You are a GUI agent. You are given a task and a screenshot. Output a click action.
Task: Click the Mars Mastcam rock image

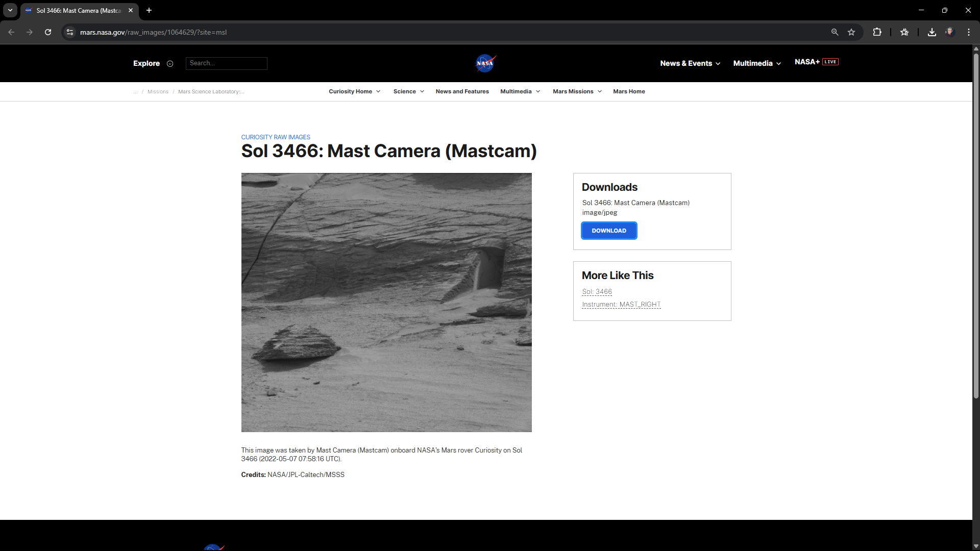coord(386,302)
